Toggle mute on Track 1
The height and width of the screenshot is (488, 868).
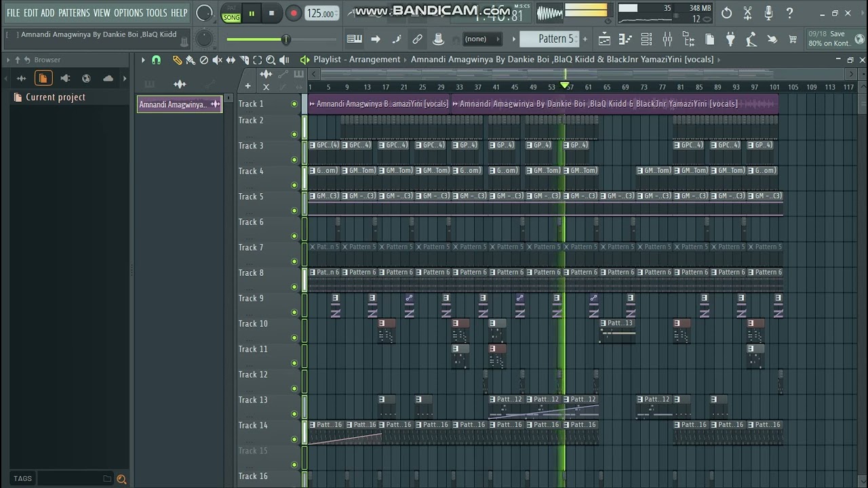pyautogui.click(x=294, y=104)
